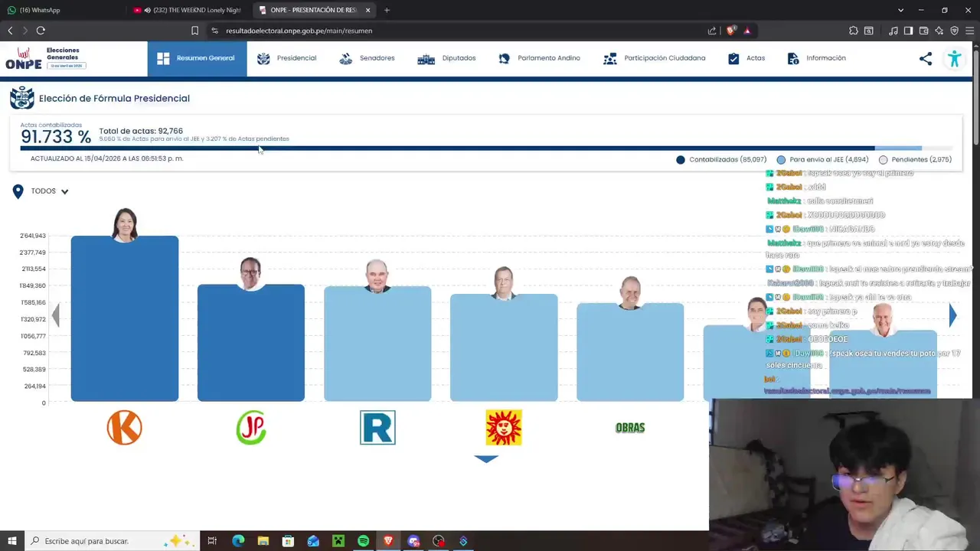Viewport: 980px width, 551px height.
Task: Mute the YouTube tab audio icon
Action: [147, 10]
